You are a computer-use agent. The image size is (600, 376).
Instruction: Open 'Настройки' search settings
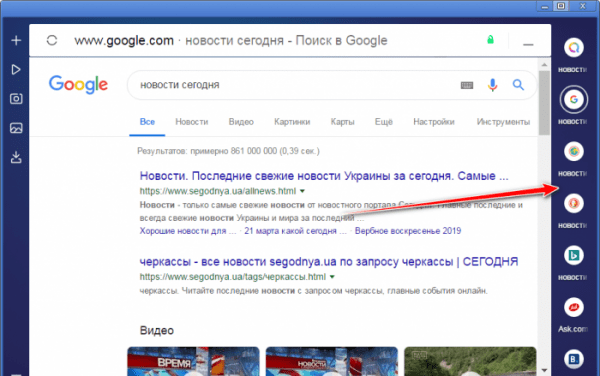click(434, 122)
